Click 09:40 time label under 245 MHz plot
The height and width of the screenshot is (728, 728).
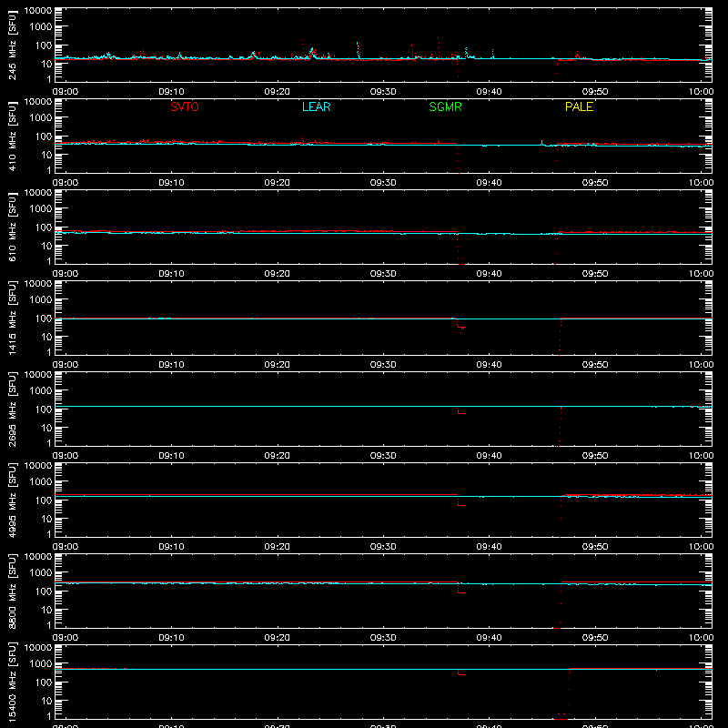[489, 92]
